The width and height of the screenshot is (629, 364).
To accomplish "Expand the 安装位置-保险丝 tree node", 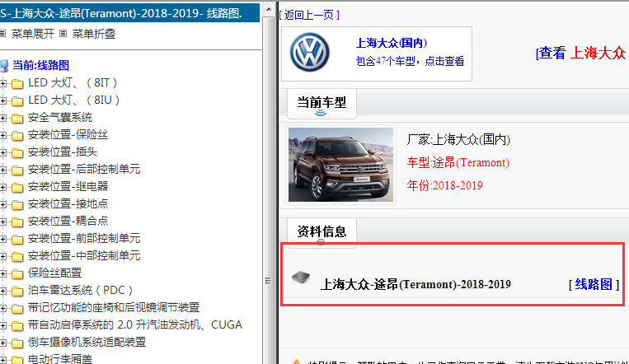I will point(2,135).
